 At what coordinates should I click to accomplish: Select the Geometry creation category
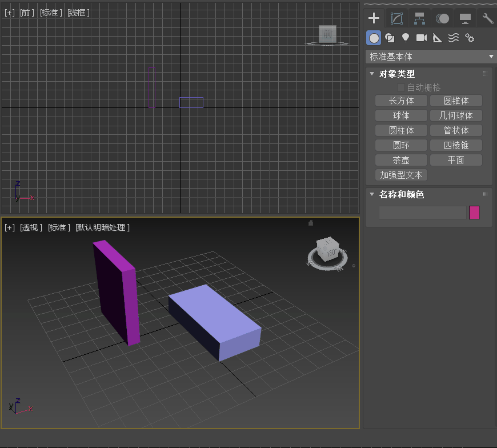click(373, 38)
